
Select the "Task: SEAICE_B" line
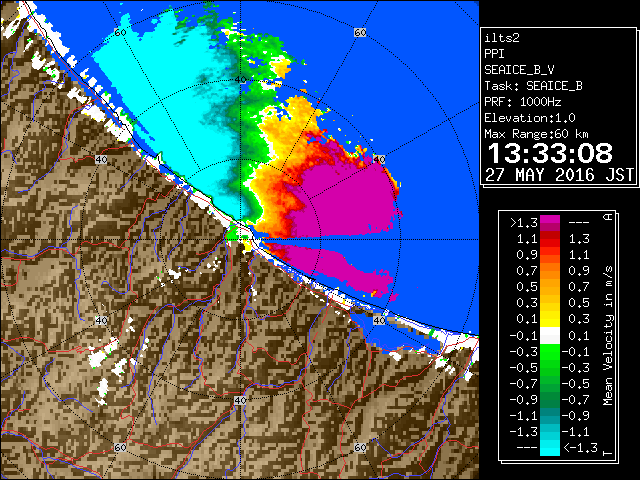533,86
